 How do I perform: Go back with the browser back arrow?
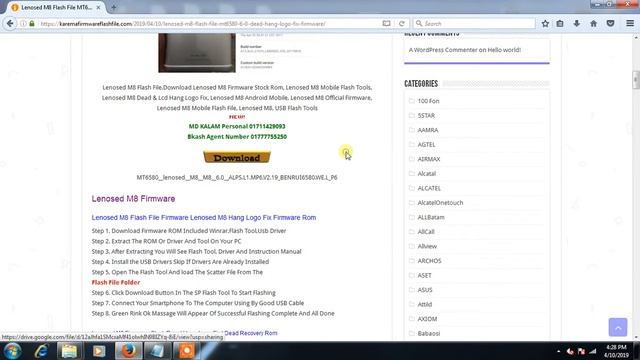click(10, 24)
